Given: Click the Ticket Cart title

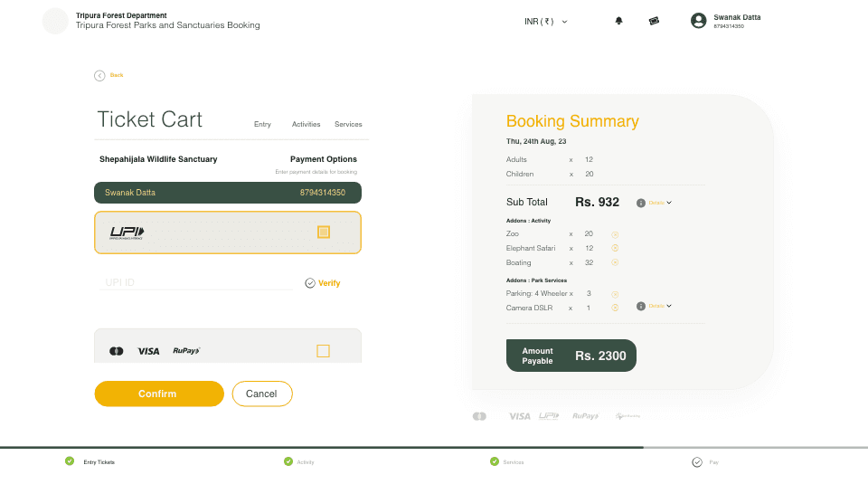Looking at the screenshot, I should tap(150, 119).
